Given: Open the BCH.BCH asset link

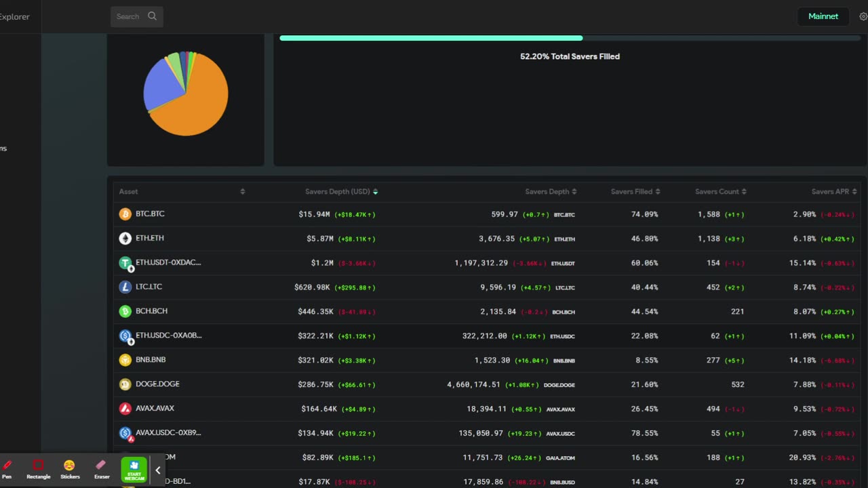Looking at the screenshot, I should 151,311.
